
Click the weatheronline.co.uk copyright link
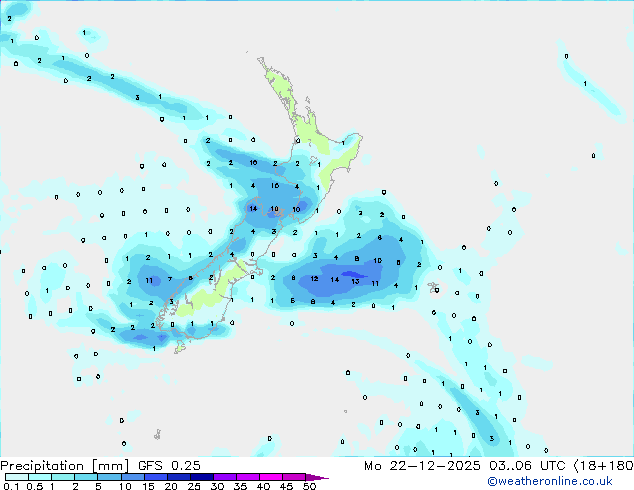tap(550, 481)
